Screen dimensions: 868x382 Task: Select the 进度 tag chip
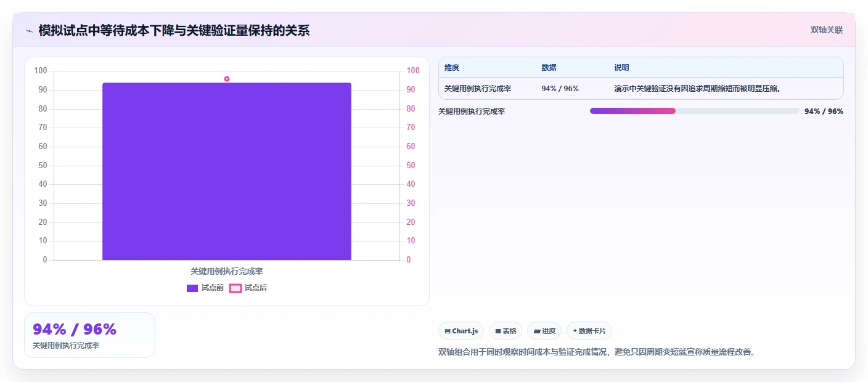(544, 331)
